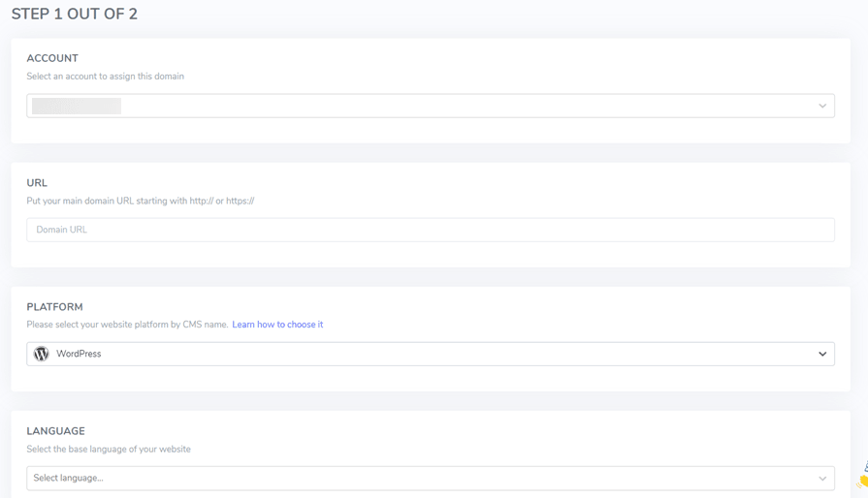This screenshot has width=868, height=498.
Task: Click the WordPress logo icon
Action: pyautogui.click(x=41, y=355)
